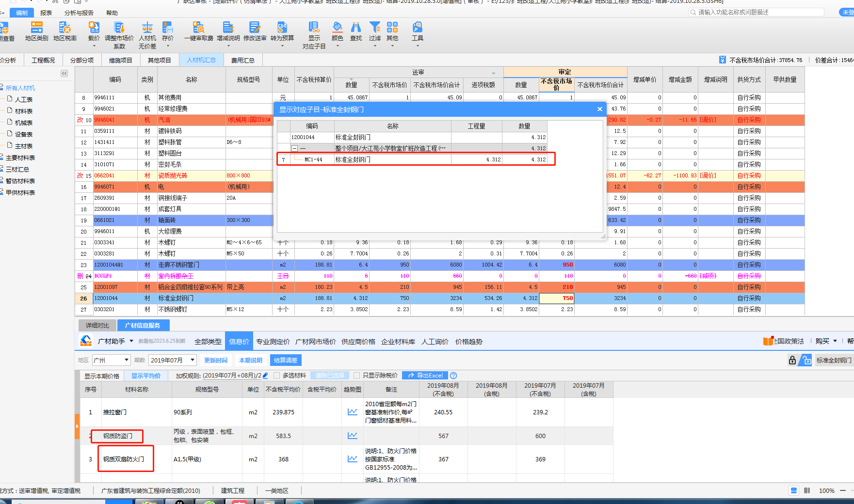
Task: Open the 期数 2019年07月 dropdown
Action: [172, 360]
